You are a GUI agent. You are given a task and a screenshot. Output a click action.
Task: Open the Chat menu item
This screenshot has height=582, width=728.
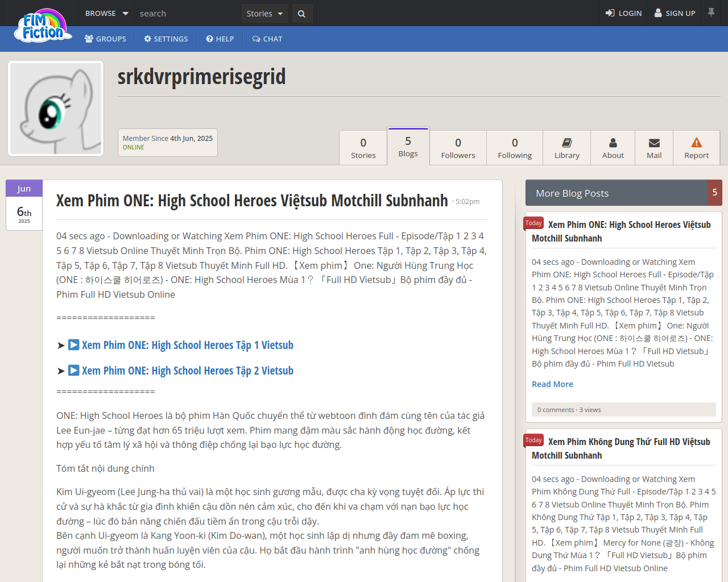(267, 39)
